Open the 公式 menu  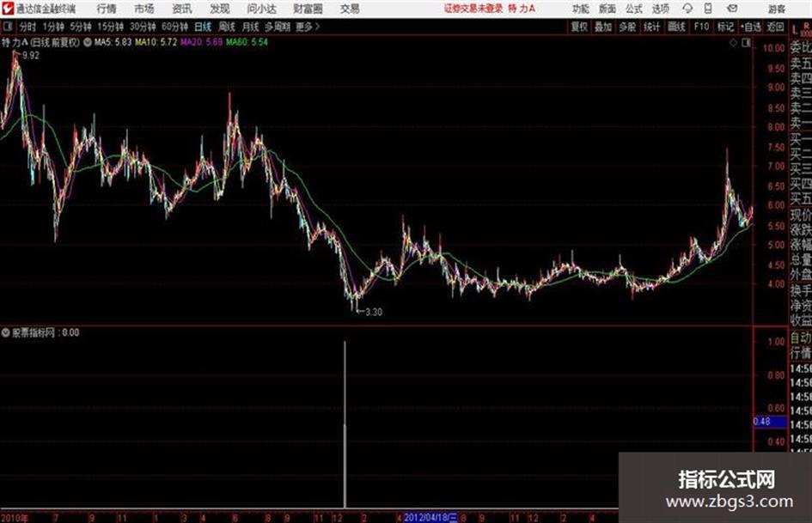[x=633, y=9]
